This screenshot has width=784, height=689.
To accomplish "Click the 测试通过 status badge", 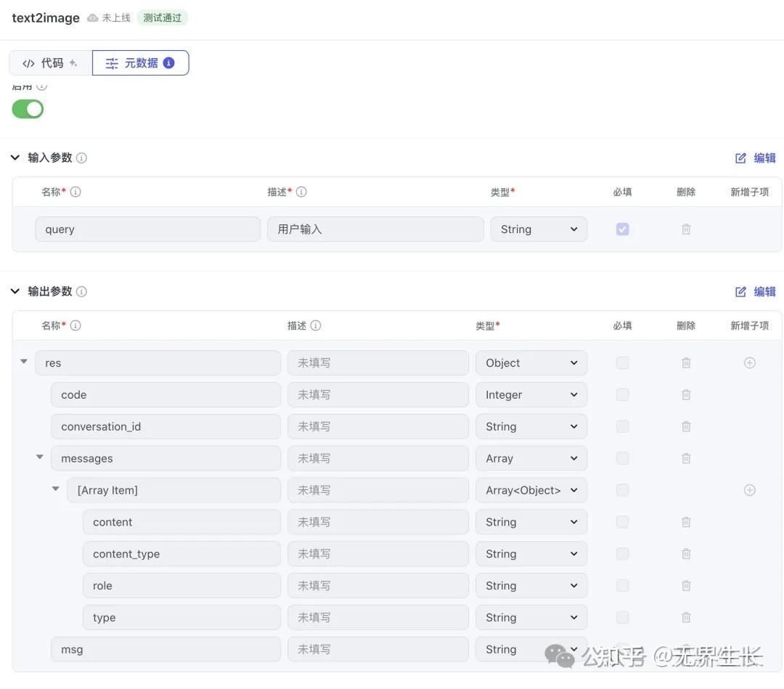I will pyautogui.click(x=163, y=18).
